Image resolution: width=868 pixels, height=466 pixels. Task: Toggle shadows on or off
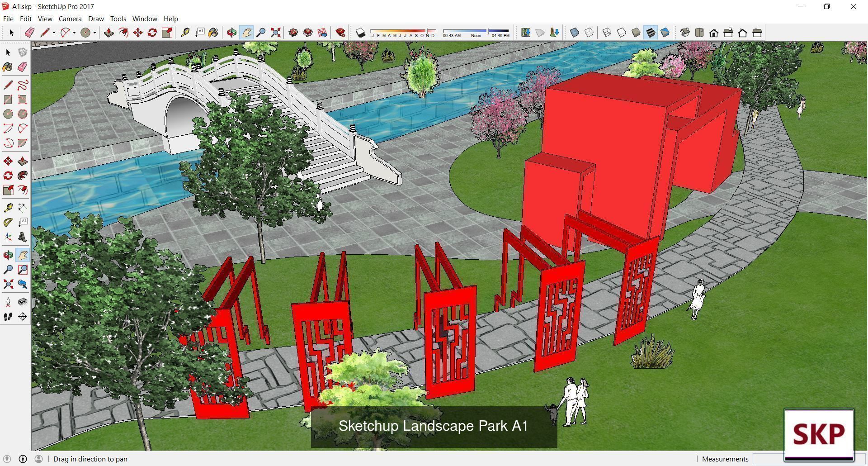360,33
